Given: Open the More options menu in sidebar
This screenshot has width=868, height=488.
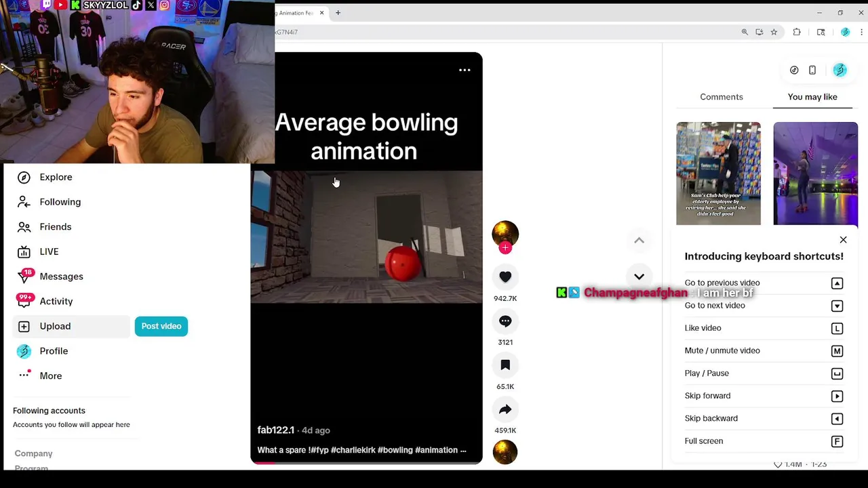Looking at the screenshot, I should (51, 376).
